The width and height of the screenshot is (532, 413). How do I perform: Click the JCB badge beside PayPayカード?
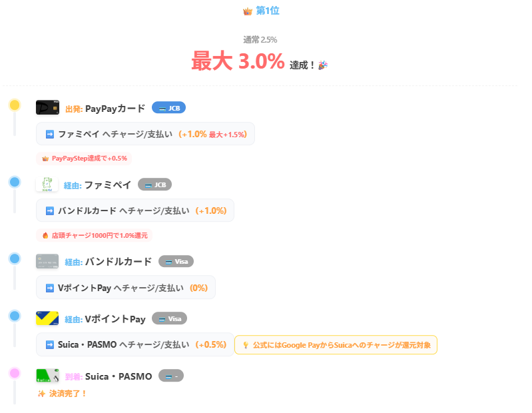pos(168,108)
